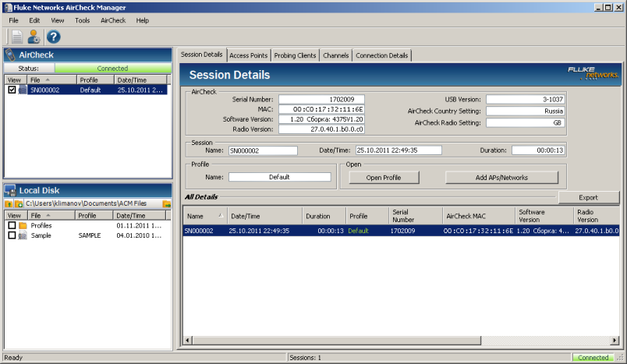This screenshot has height=364, width=627.
Task: Click the Software Version field
Action: (x=321, y=119)
